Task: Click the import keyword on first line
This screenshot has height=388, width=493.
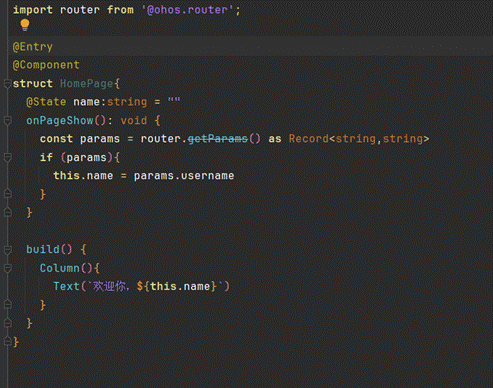Action: (33, 10)
